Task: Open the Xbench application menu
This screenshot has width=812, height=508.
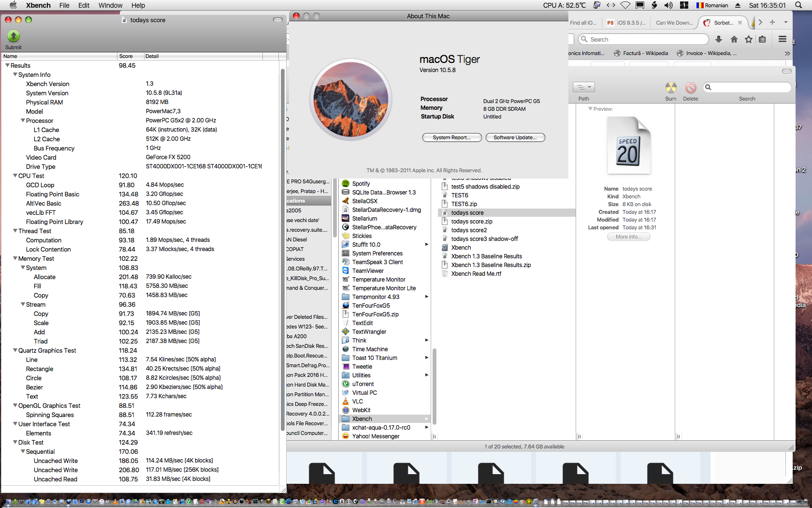Action: coord(38,5)
